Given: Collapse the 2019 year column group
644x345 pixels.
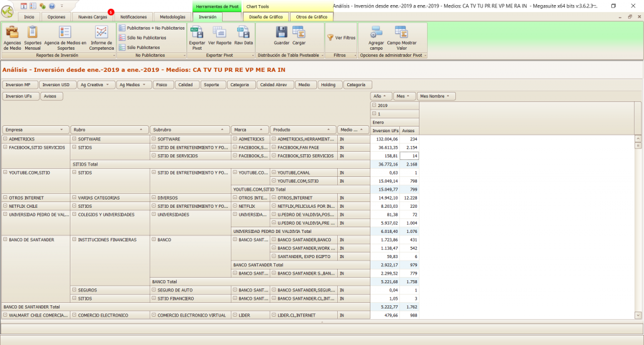Looking at the screenshot, I should click(374, 105).
